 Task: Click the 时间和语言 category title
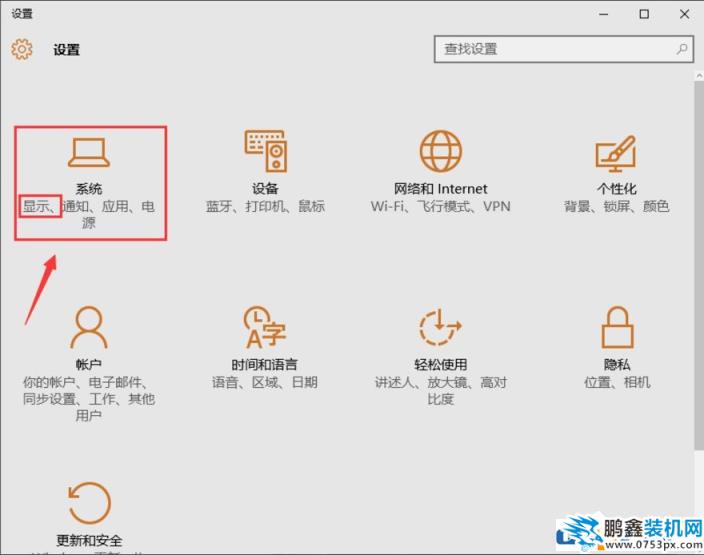click(264, 364)
